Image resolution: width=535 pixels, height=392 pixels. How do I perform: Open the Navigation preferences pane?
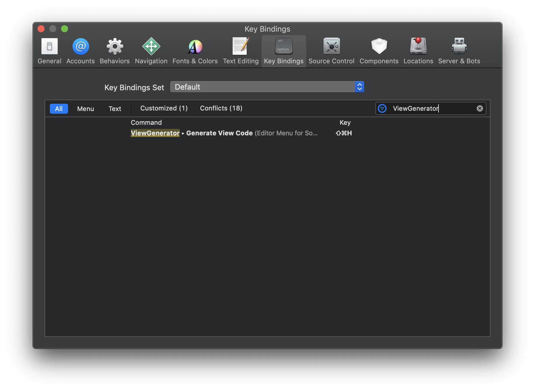[x=151, y=51]
